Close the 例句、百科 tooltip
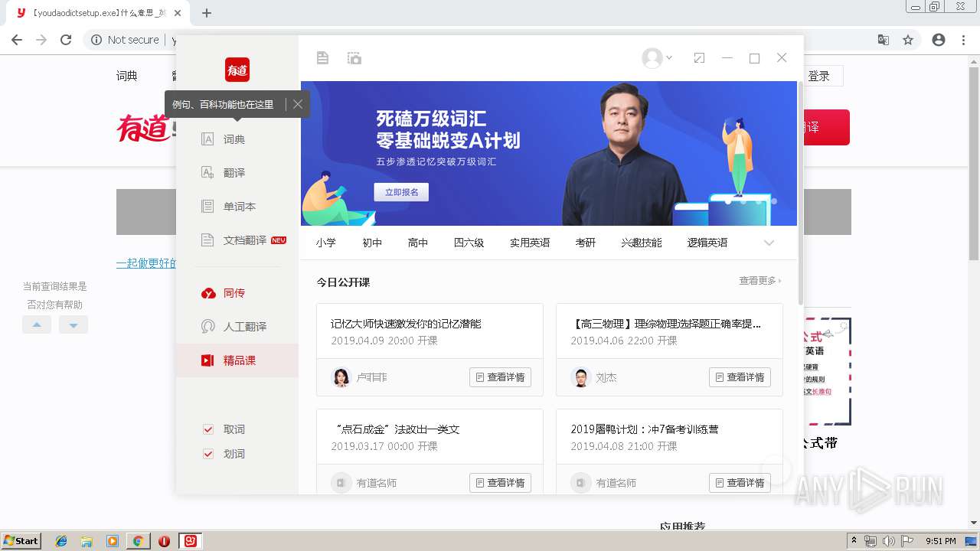The width and height of the screenshot is (980, 551). 298,104
